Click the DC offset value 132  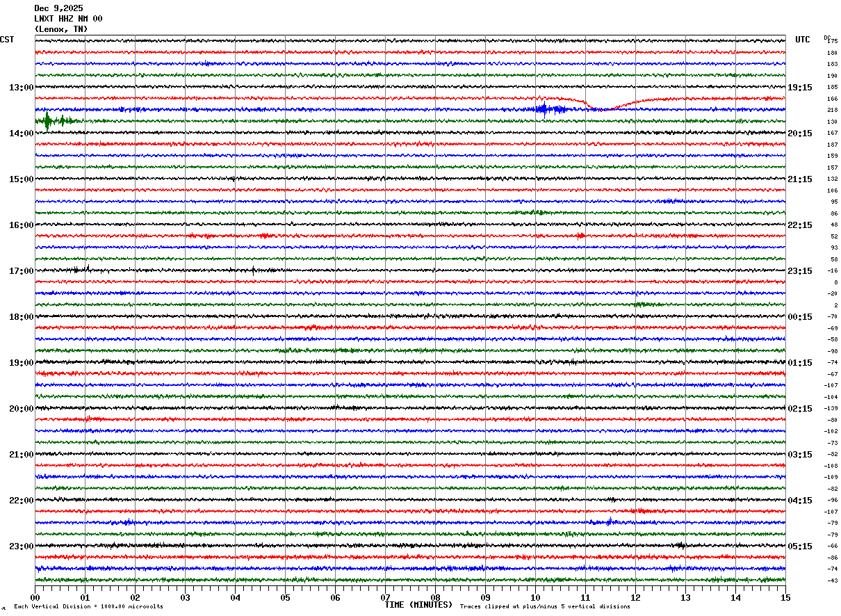[x=833, y=179]
